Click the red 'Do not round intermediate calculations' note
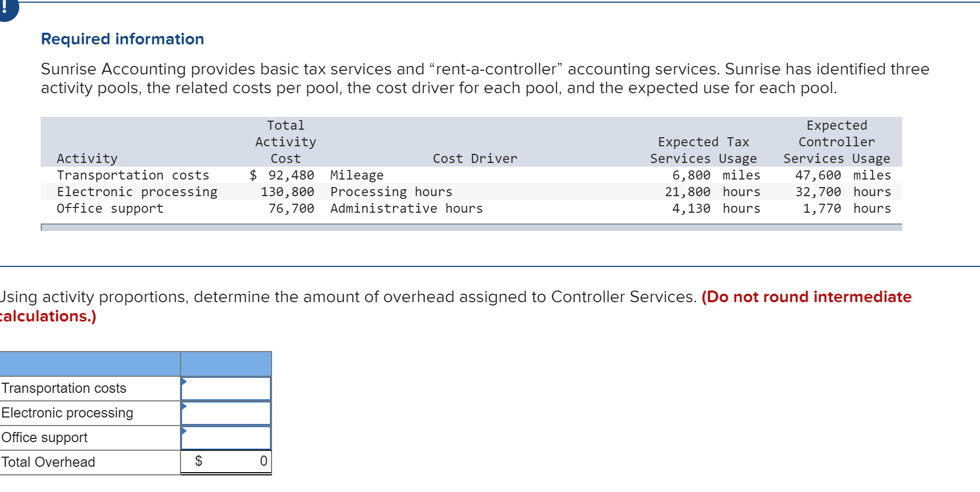This screenshot has height=492, width=980. 456,307
